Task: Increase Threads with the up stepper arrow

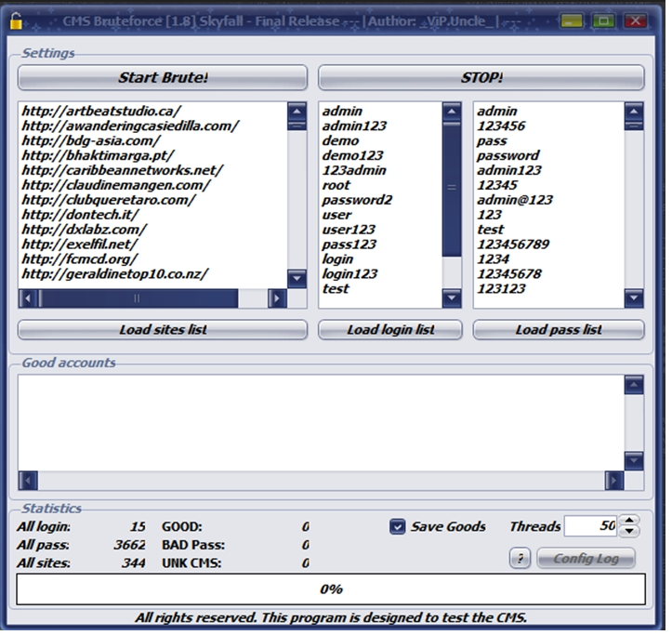Action: click(x=629, y=521)
